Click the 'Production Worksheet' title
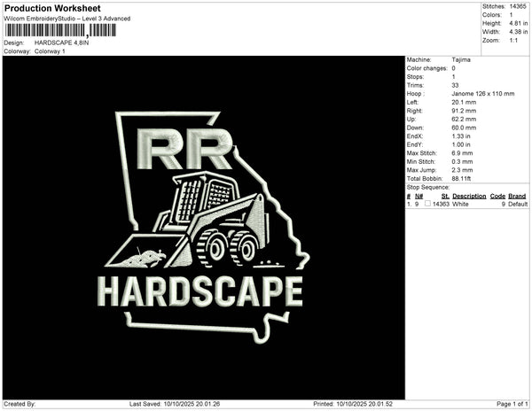532x411 pixels. pos(52,8)
